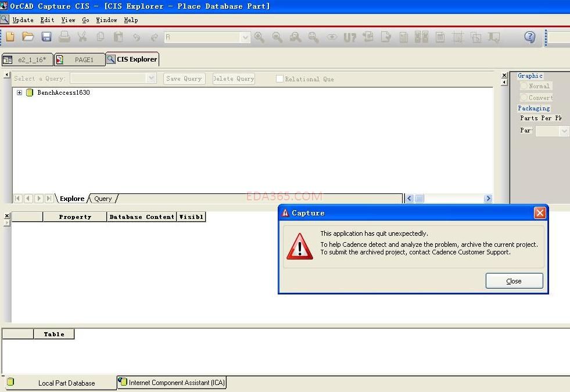The height and width of the screenshot is (392, 570).
Task: Click the Save Query button
Action: point(184,78)
